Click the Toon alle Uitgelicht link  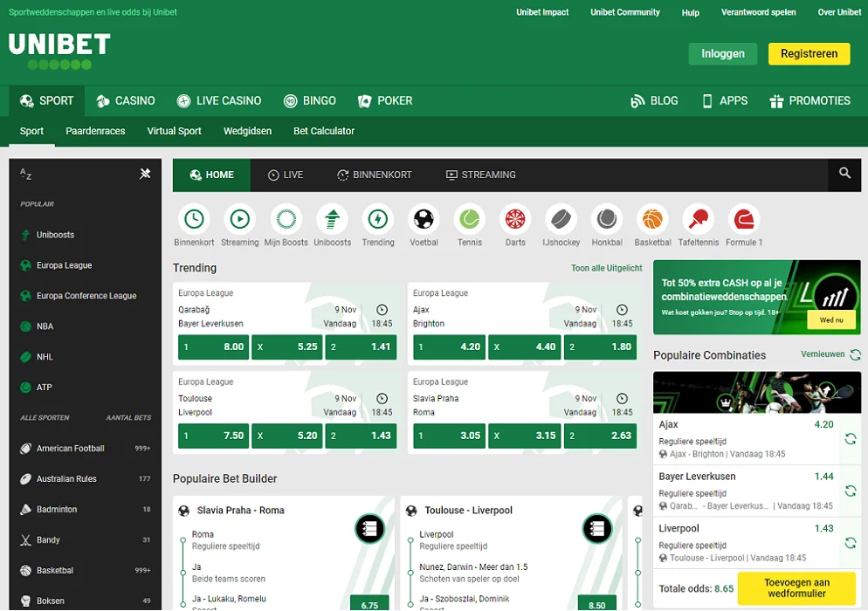[x=607, y=268]
